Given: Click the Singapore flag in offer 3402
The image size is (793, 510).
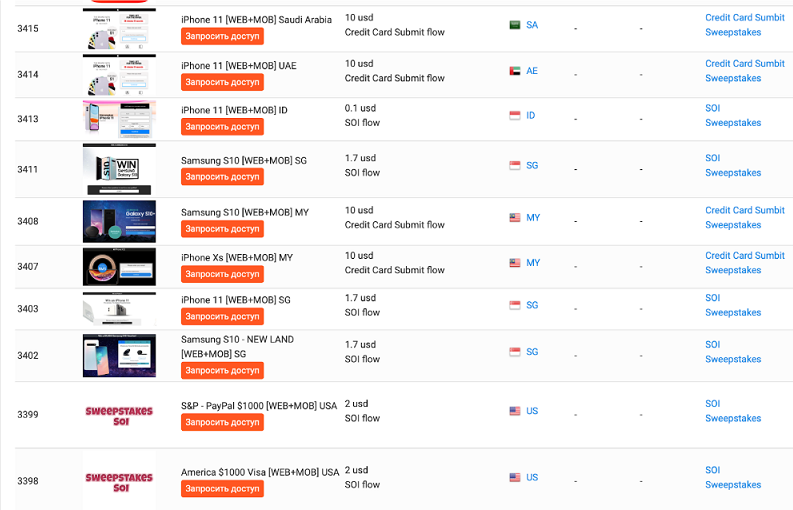Looking at the screenshot, I should point(515,352).
